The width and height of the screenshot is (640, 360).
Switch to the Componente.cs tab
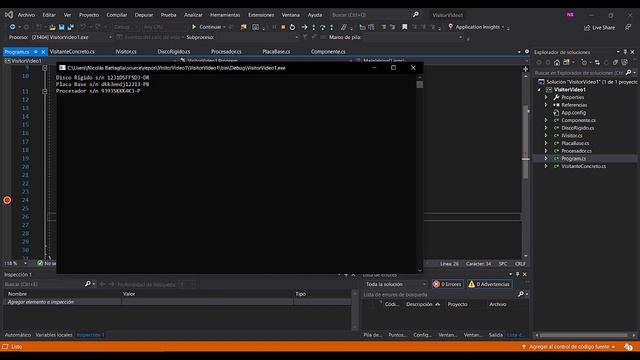click(328, 52)
